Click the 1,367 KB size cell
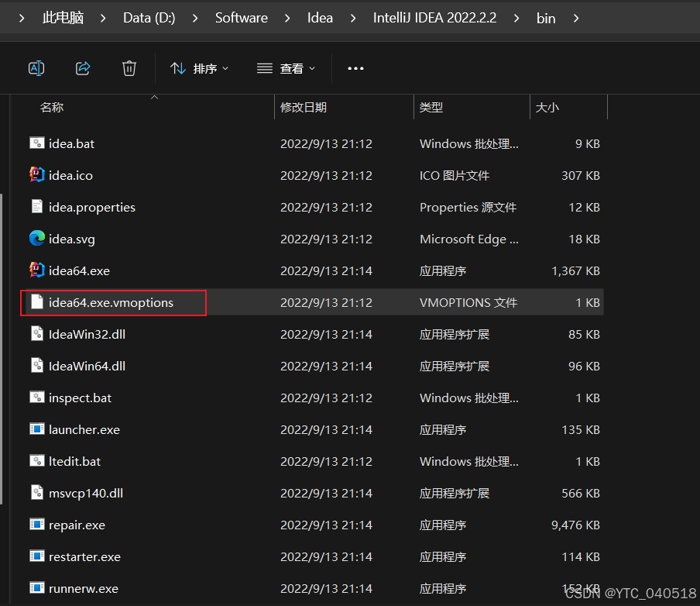The width and height of the screenshot is (700, 606). pos(575,270)
